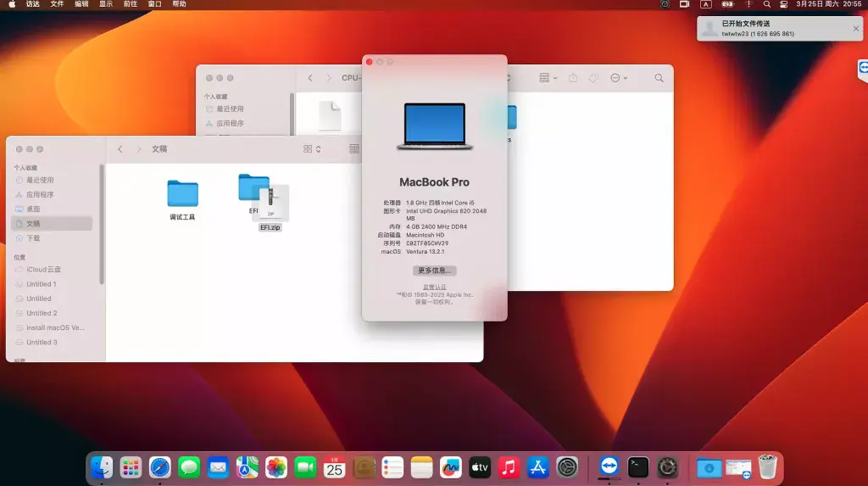Viewport: 868px width, 486px height.
Task: Select 最近使用 in the 文稿 window sidebar
Action: (x=40, y=180)
